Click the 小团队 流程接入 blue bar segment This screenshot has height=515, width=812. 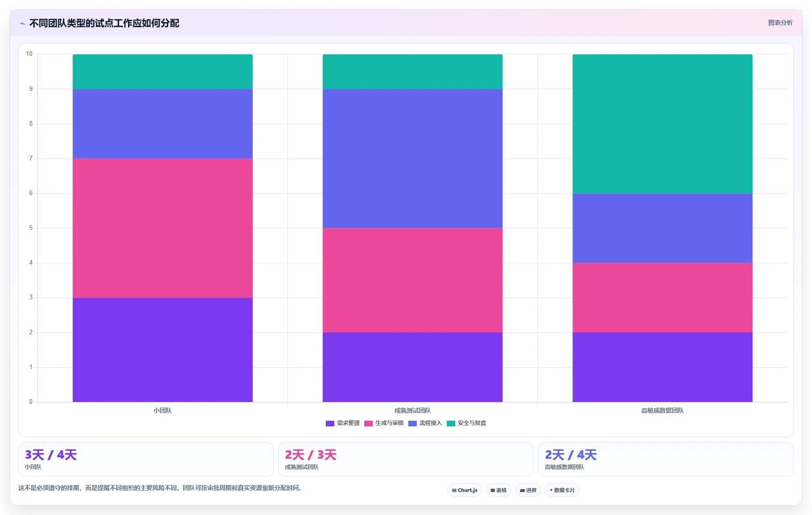163,124
